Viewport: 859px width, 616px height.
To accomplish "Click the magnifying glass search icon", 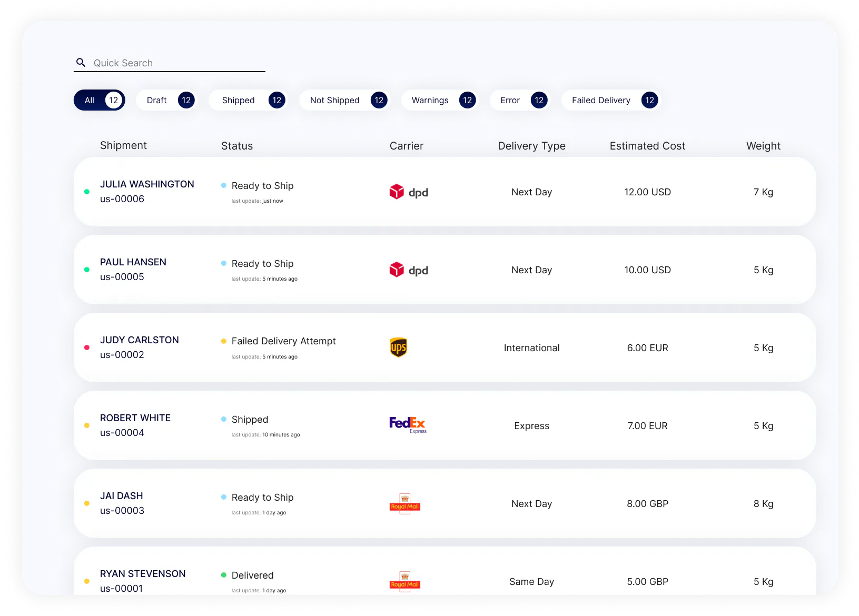I will tap(81, 63).
